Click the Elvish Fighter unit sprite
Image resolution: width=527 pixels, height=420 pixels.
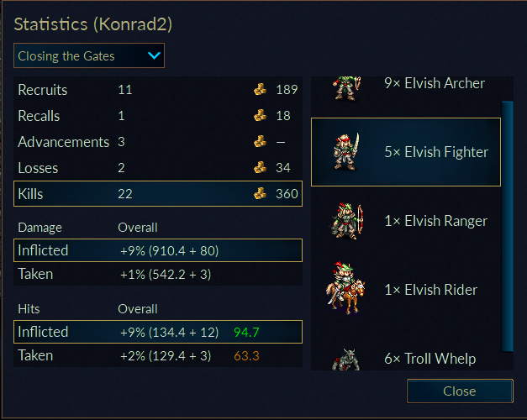pyautogui.click(x=345, y=152)
